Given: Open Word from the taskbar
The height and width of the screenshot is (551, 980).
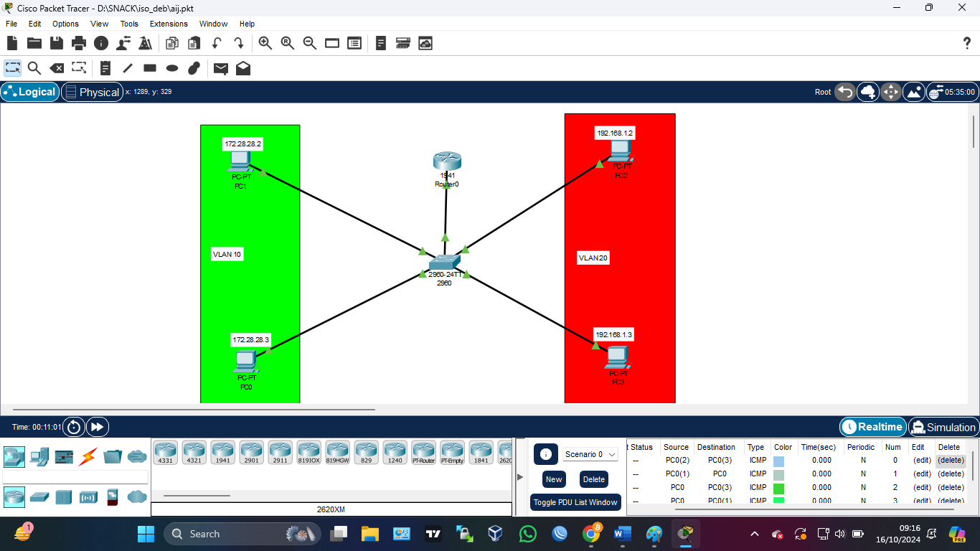Looking at the screenshot, I should click(622, 534).
